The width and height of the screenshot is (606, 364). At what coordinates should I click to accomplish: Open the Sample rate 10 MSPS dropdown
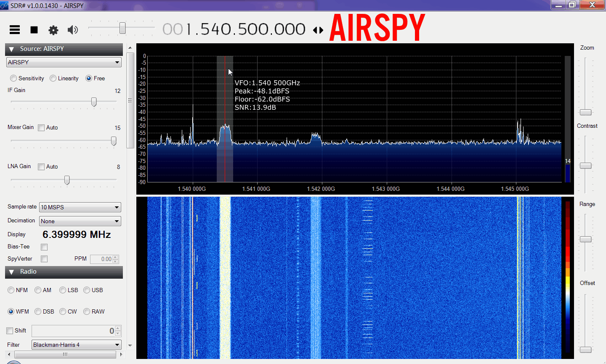(80, 207)
